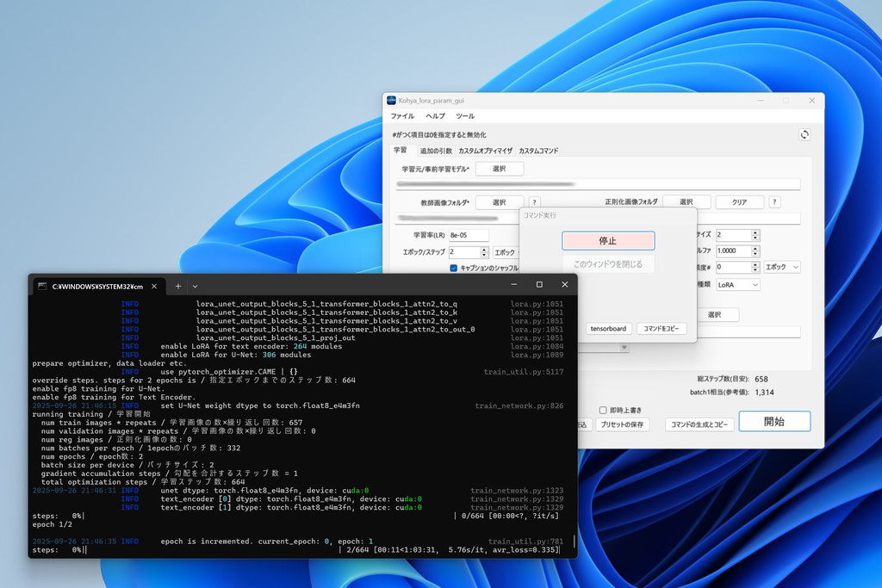Click the エポック/ステップ number field
This screenshot has width=882, height=588.
464,252
